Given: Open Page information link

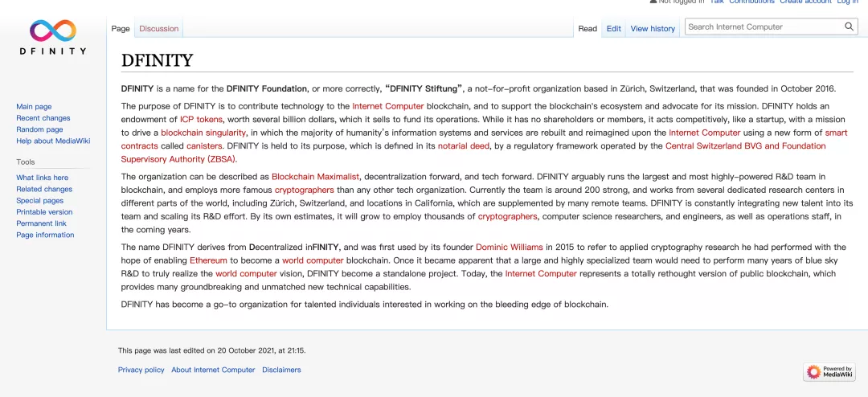Looking at the screenshot, I should [x=45, y=235].
